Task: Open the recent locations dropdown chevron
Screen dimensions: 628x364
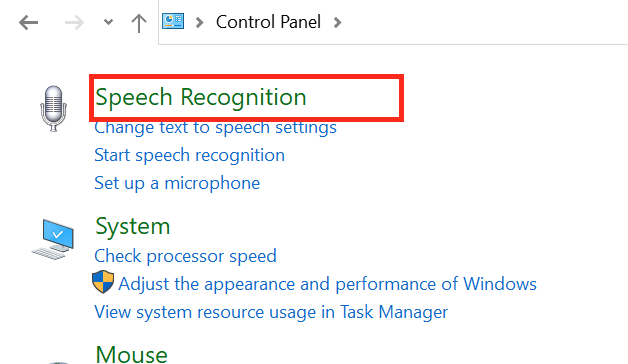Action: tap(108, 22)
